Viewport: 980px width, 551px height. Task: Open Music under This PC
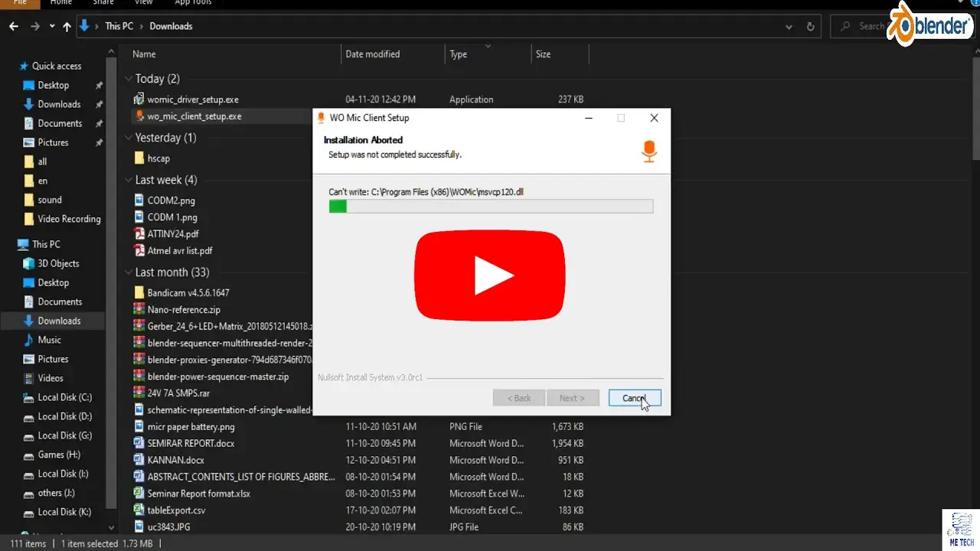(x=49, y=340)
